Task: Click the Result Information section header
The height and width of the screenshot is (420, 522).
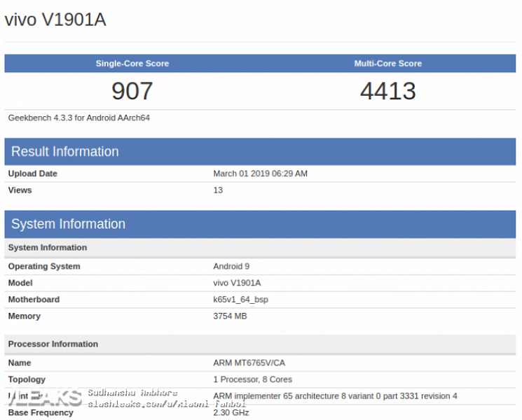Action: click(x=260, y=152)
